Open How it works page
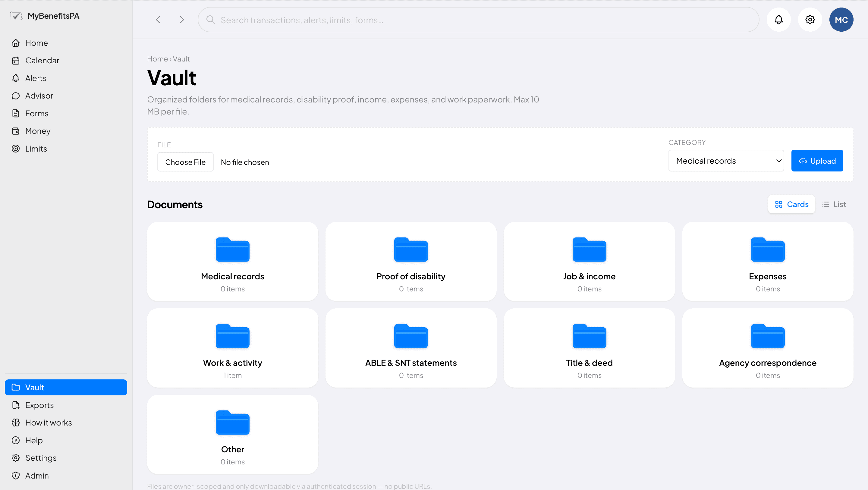Image resolution: width=868 pixels, height=490 pixels. [x=66, y=422]
